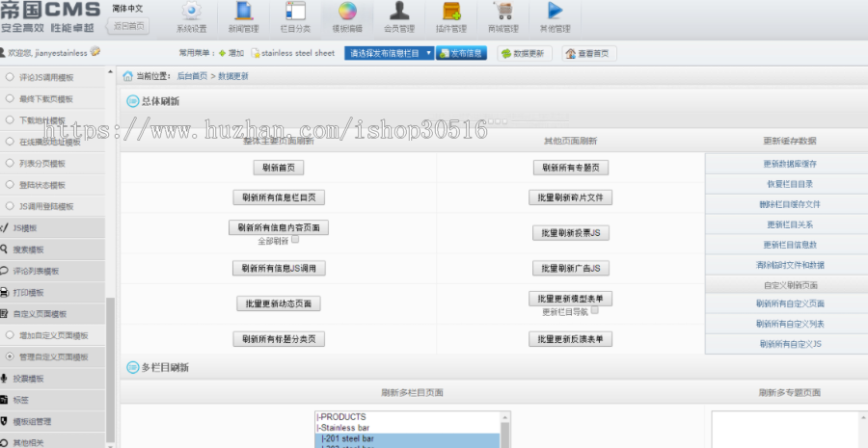Select 列表分页模板 radio button
The image size is (868, 448).
[x=10, y=163]
